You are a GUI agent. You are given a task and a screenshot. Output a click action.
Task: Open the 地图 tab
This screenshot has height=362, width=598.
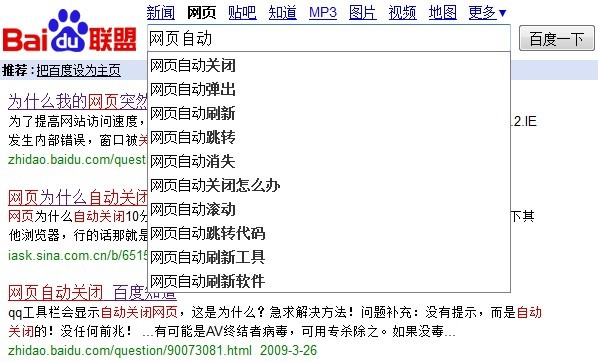click(442, 13)
